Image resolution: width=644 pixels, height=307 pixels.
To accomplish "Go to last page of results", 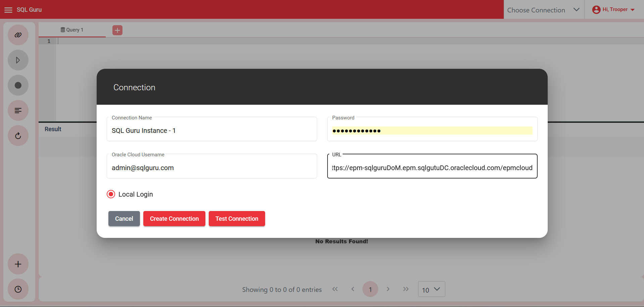I will (406, 289).
